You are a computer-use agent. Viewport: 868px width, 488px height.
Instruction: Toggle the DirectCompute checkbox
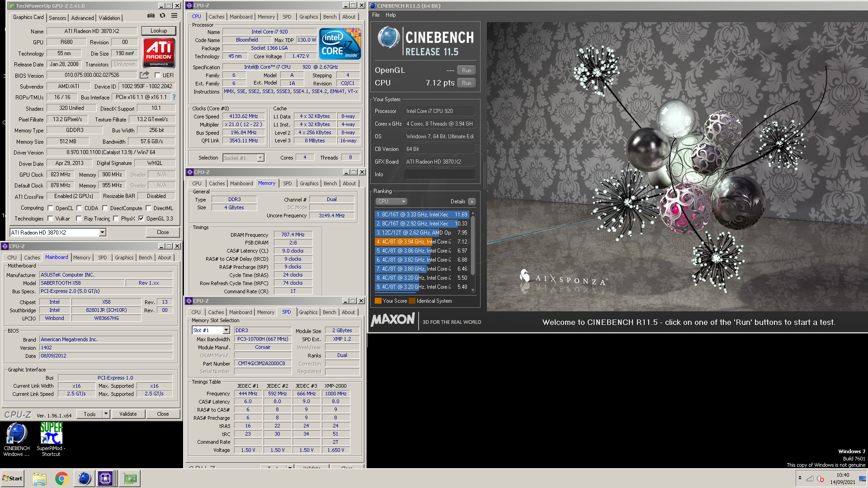[x=105, y=208]
